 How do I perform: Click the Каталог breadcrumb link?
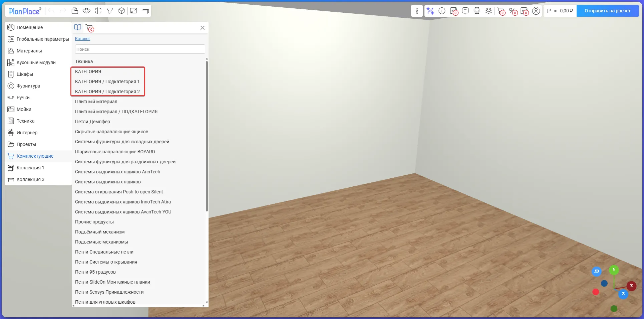coord(82,39)
